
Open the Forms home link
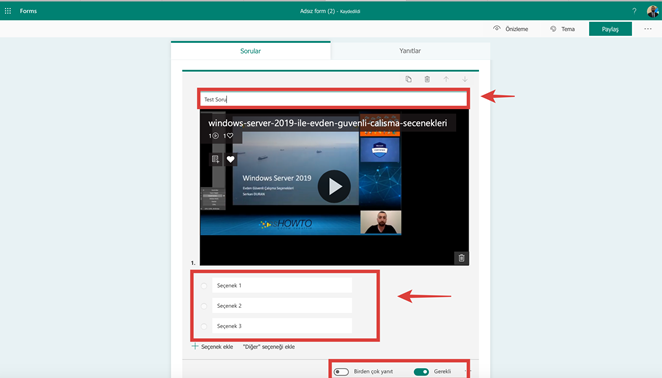[x=28, y=11]
